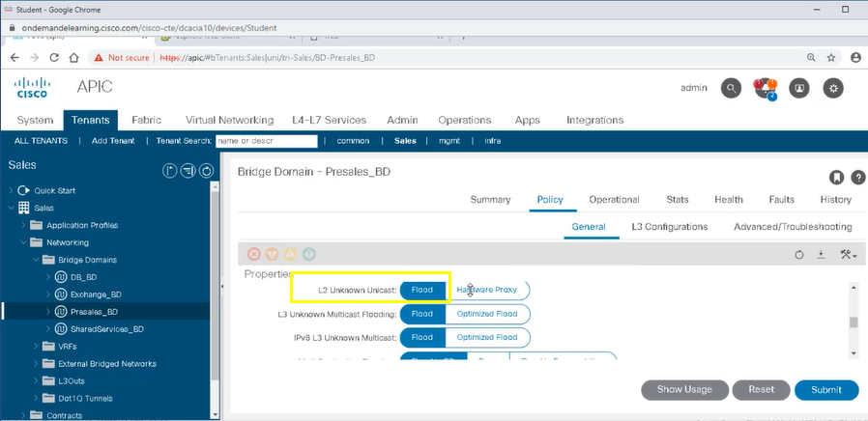Click the yellow minor fault icon
Screen dimensions: 868x421
point(291,254)
